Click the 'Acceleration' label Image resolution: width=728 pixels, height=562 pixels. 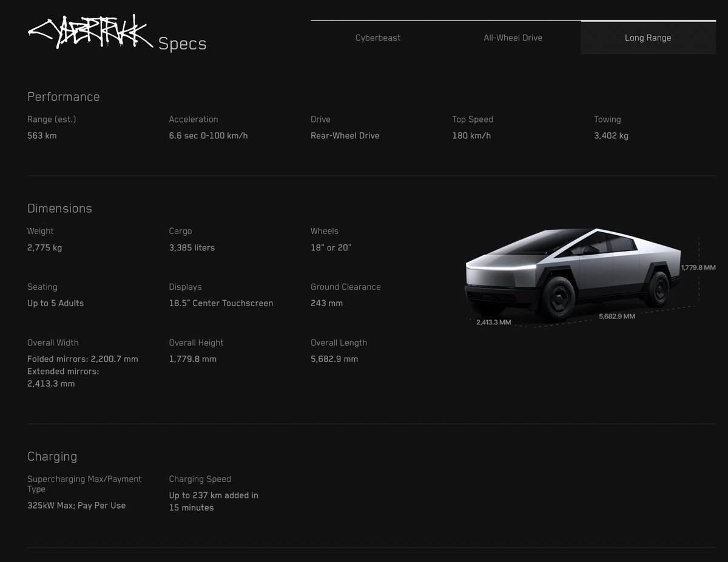click(194, 119)
